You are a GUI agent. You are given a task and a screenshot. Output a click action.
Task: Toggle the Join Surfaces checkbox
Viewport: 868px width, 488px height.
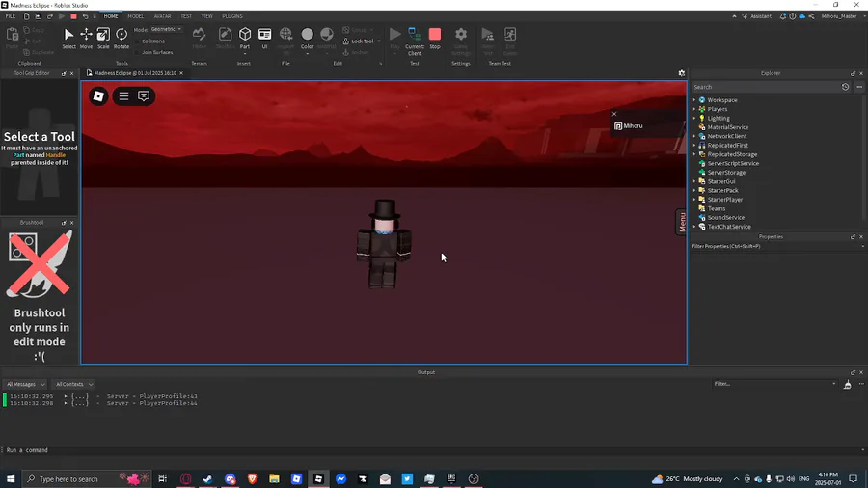(x=137, y=53)
